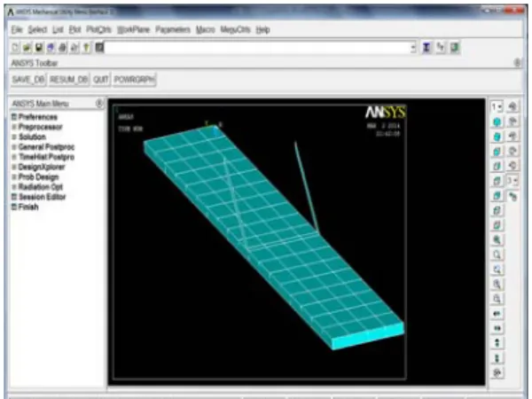This screenshot has width=532, height=399.
Task: Expand the DesignXplorer tree node
Action: coord(14,167)
